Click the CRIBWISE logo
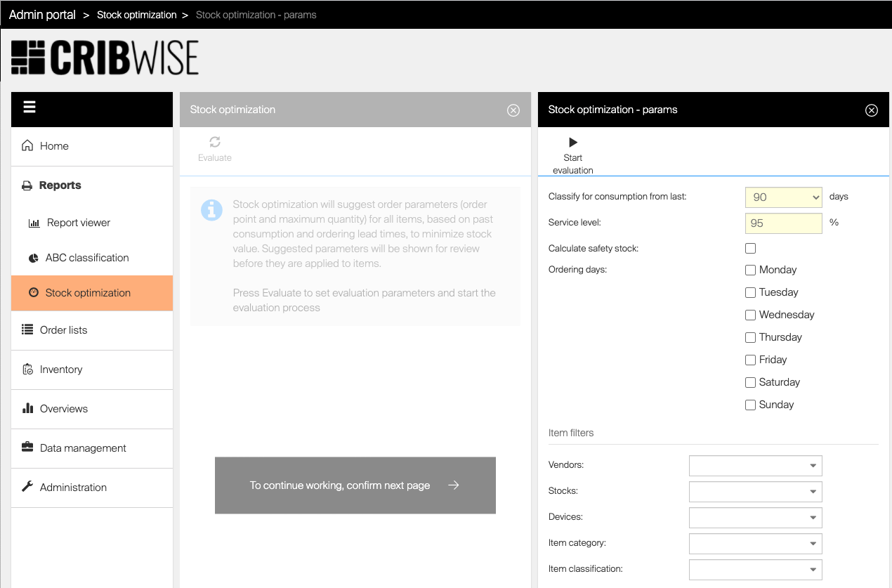This screenshot has width=892, height=588. (x=105, y=58)
